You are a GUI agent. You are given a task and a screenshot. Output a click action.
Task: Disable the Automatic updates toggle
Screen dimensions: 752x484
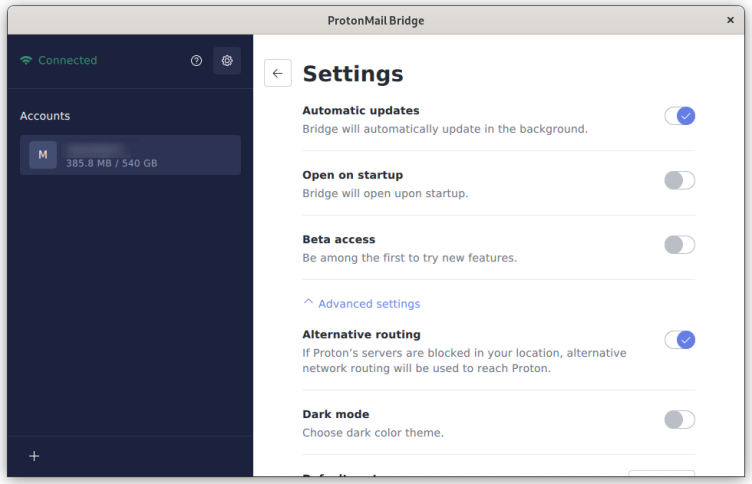tap(679, 116)
